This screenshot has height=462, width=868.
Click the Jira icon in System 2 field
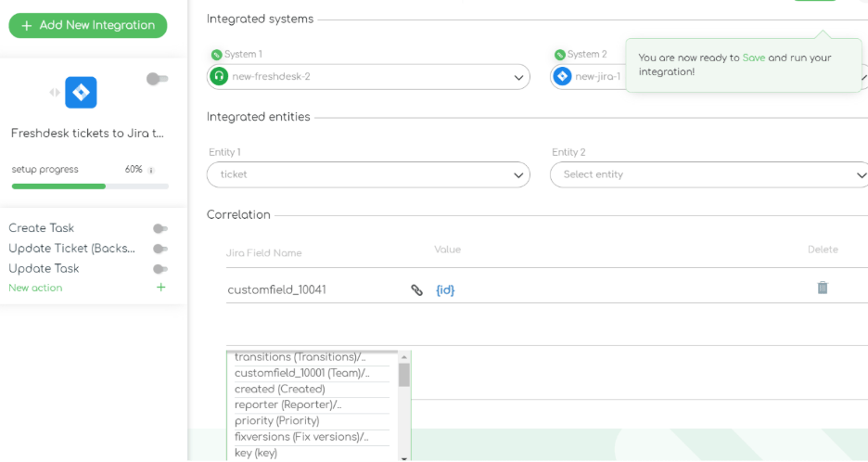point(562,76)
